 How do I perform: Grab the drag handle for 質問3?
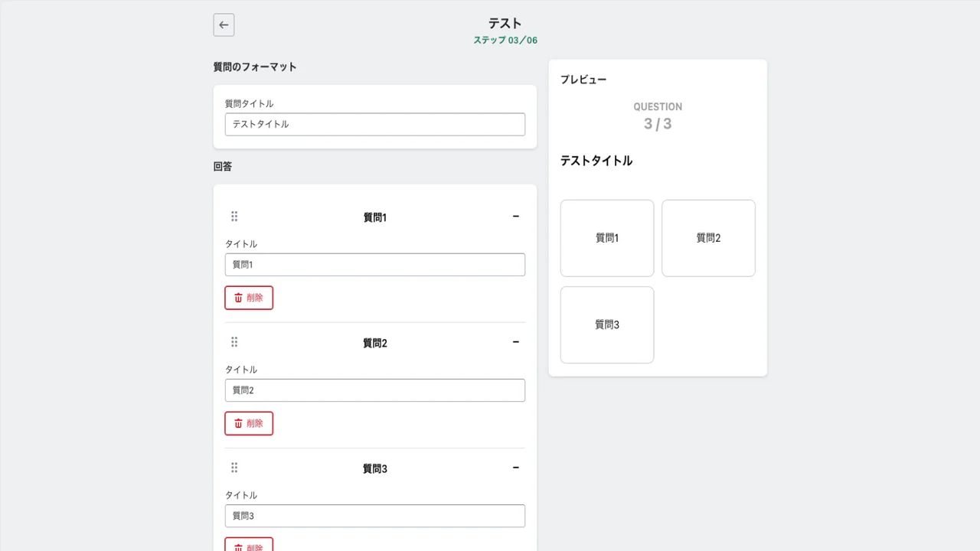click(234, 468)
